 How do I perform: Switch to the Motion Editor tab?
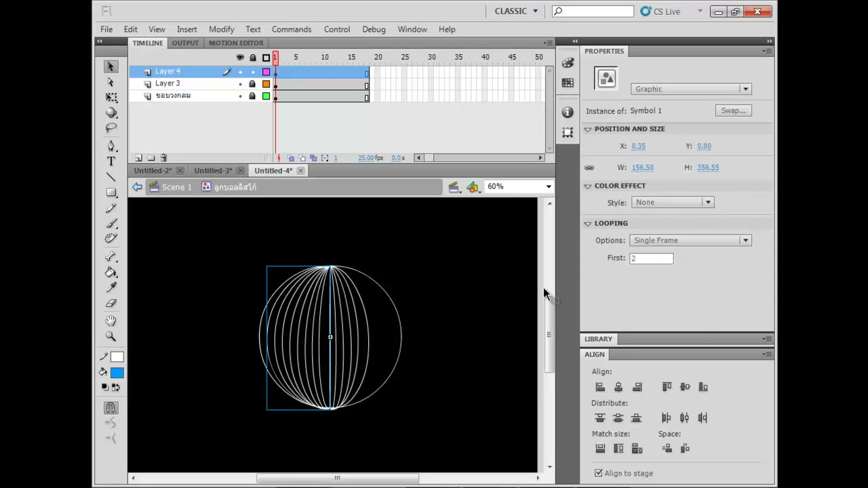pyautogui.click(x=236, y=43)
